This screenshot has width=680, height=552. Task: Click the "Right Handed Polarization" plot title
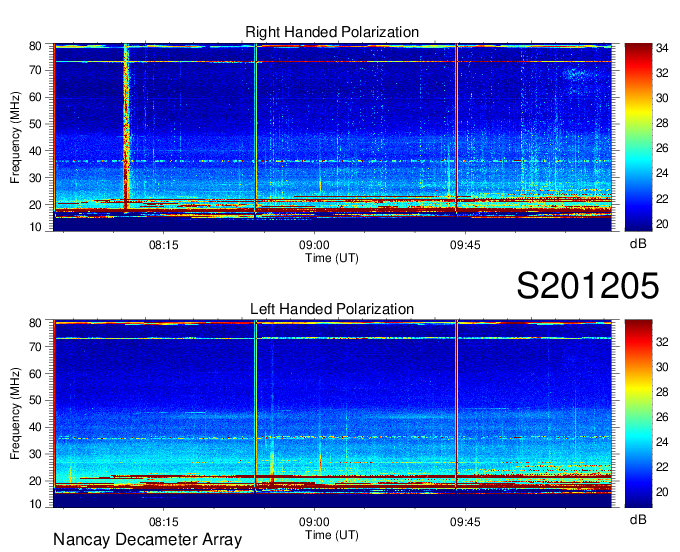tap(332, 32)
